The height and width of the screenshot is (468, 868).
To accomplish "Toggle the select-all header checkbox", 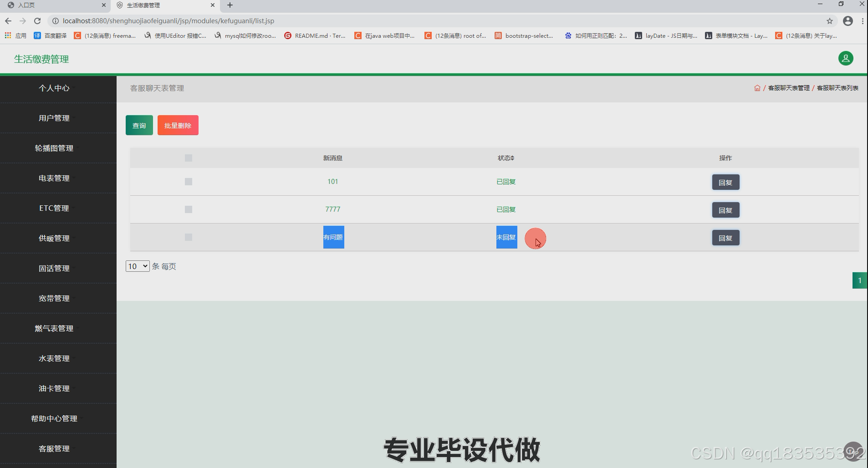I will pyautogui.click(x=189, y=158).
